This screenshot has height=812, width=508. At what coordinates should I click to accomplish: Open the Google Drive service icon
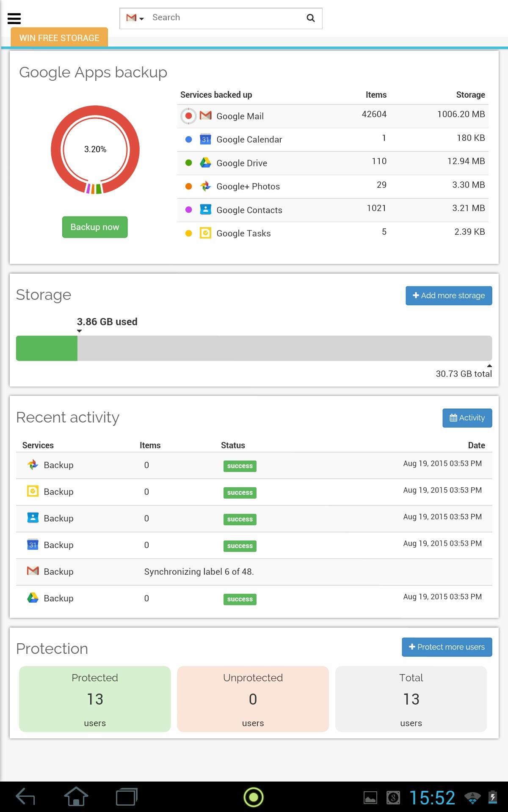coord(205,163)
